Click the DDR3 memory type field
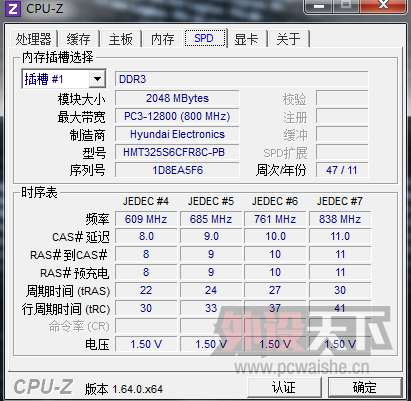Screen dimensions: 411x401 pyautogui.click(x=242, y=79)
